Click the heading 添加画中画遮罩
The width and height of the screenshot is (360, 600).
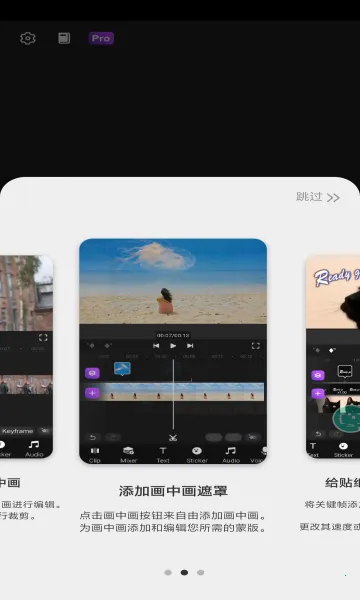coord(173,491)
